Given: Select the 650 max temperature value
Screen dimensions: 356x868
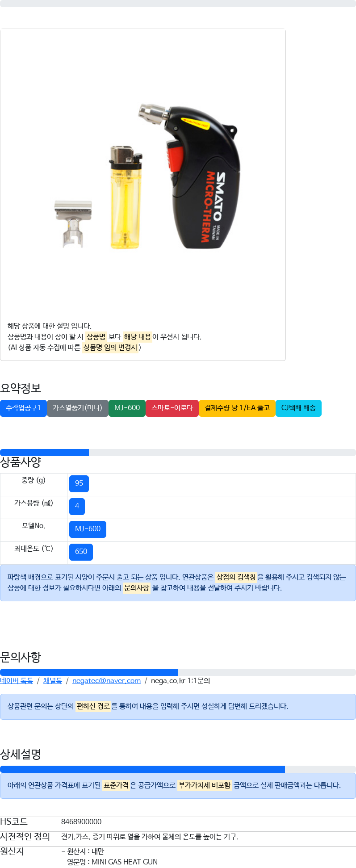Looking at the screenshot, I should pyautogui.click(x=81, y=552).
